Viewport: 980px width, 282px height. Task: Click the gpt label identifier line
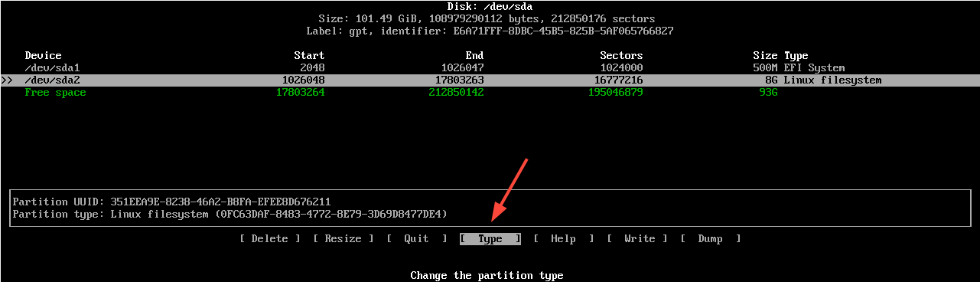[490, 31]
